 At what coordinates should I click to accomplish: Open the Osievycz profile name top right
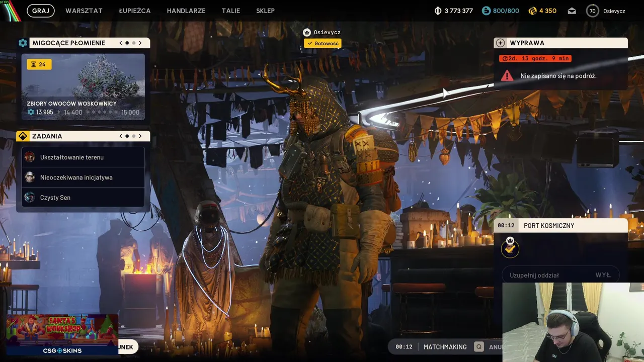point(614,11)
